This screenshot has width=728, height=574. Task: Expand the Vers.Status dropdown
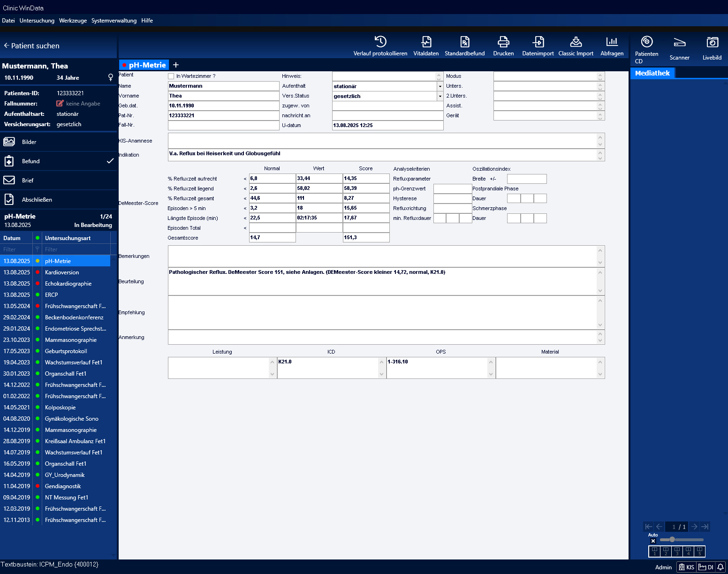click(440, 96)
